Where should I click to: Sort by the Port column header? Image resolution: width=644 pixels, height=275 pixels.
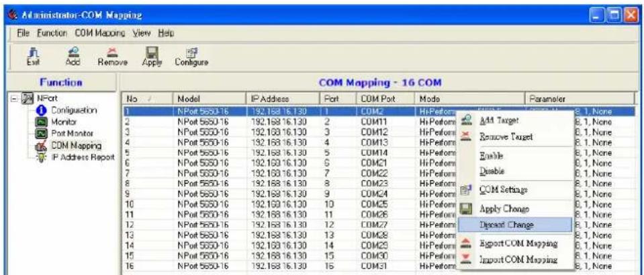coord(337,99)
